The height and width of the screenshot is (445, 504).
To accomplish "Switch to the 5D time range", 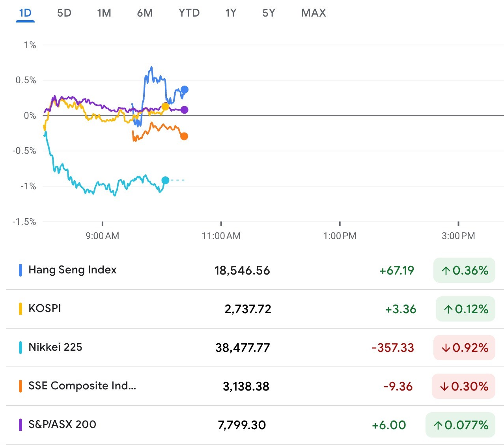I will [x=64, y=13].
